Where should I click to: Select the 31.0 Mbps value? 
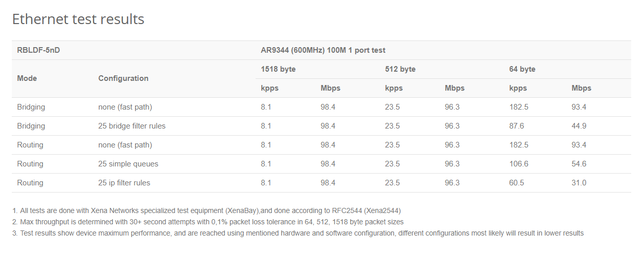[x=579, y=183]
